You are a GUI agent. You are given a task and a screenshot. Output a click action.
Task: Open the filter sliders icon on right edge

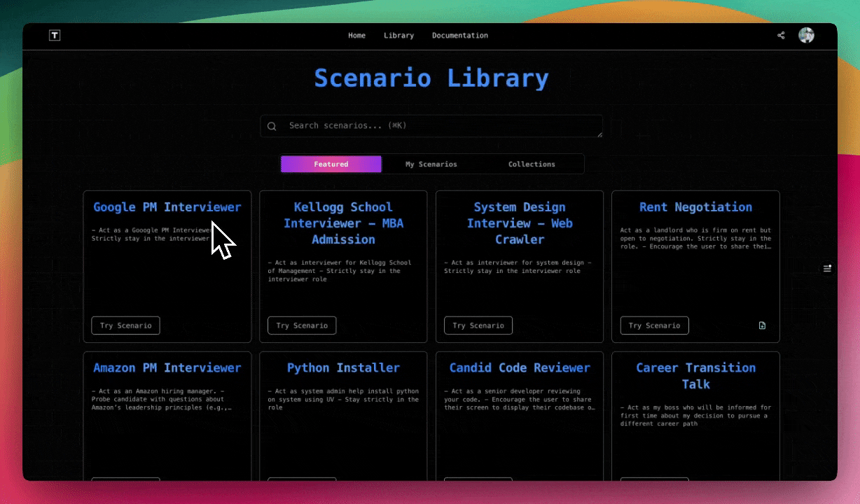point(827,267)
